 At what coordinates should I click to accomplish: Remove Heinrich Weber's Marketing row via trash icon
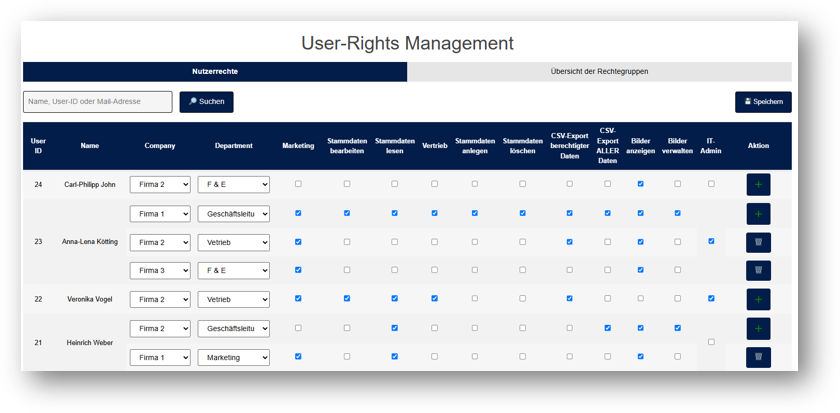(x=758, y=357)
